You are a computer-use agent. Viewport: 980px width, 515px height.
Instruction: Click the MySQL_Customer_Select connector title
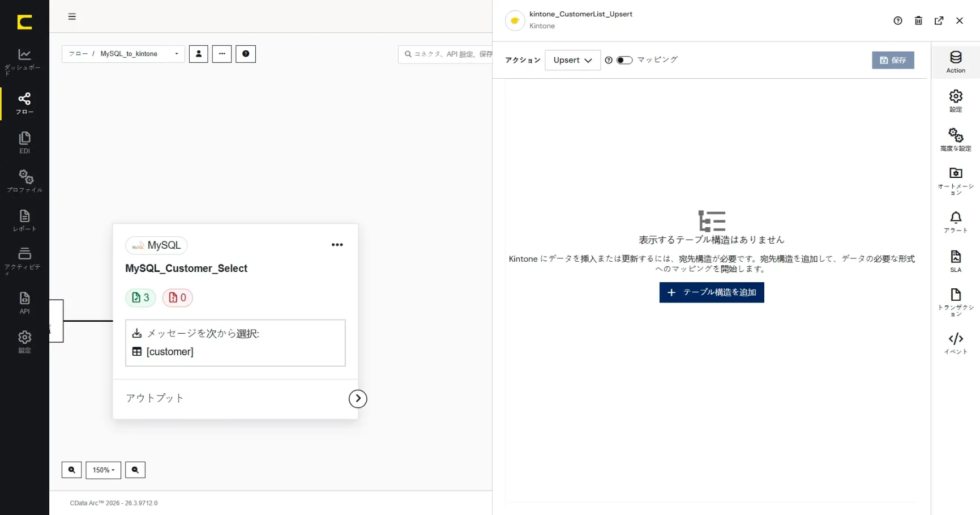click(x=186, y=269)
